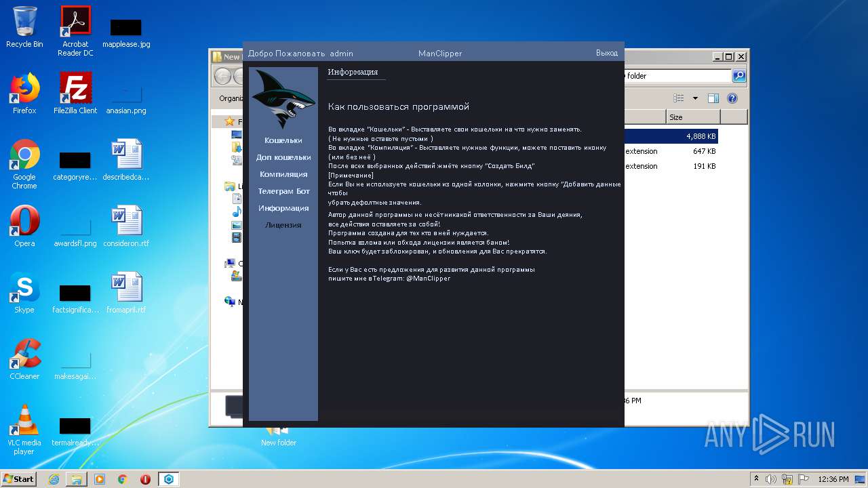Open the Телеграм Бот section

click(283, 191)
